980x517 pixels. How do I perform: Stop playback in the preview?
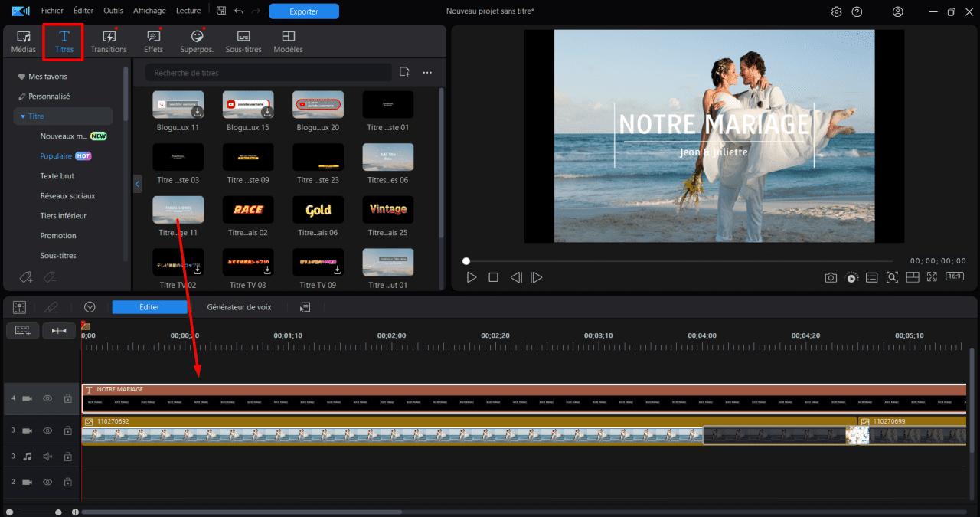(494, 277)
